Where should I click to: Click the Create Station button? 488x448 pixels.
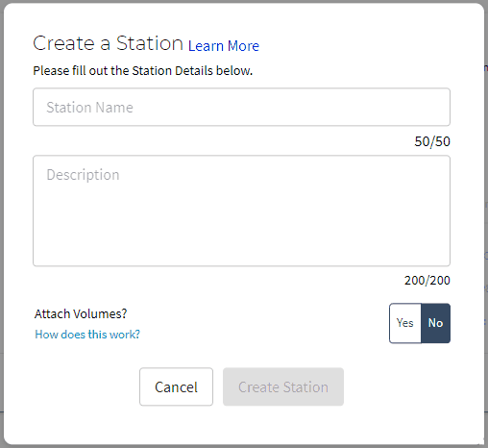(x=283, y=386)
